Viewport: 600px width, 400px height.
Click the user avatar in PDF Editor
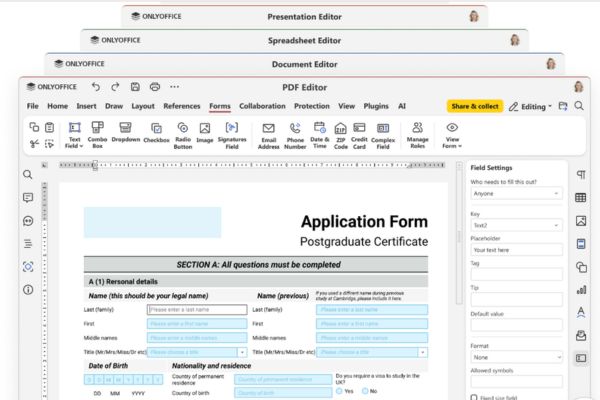(x=579, y=87)
